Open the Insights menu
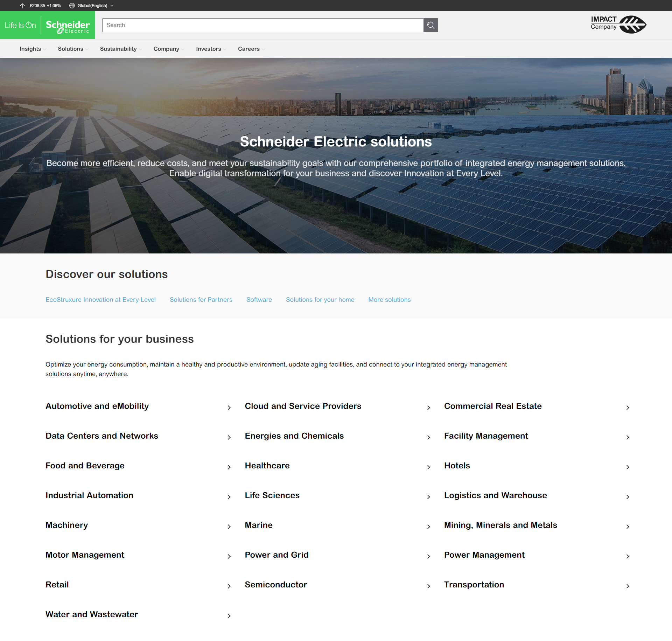The width and height of the screenshot is (672, 641). tap(30, 49)
